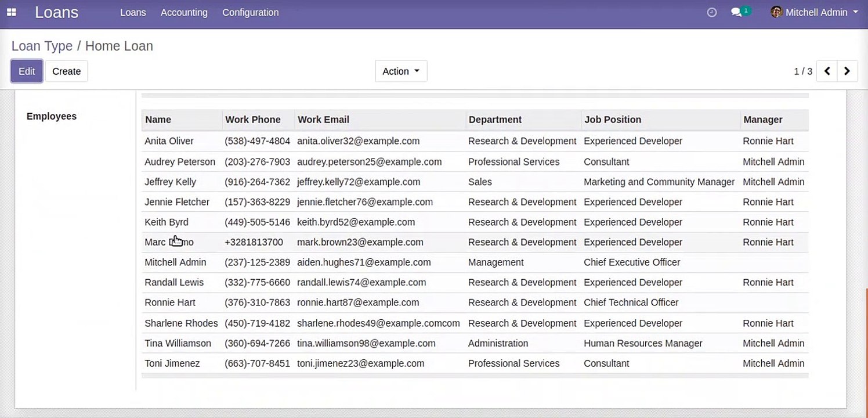This screenshot has height=418, width=868.
Task: Open Toni Jimenez employee row
Action: click(475, 363)
